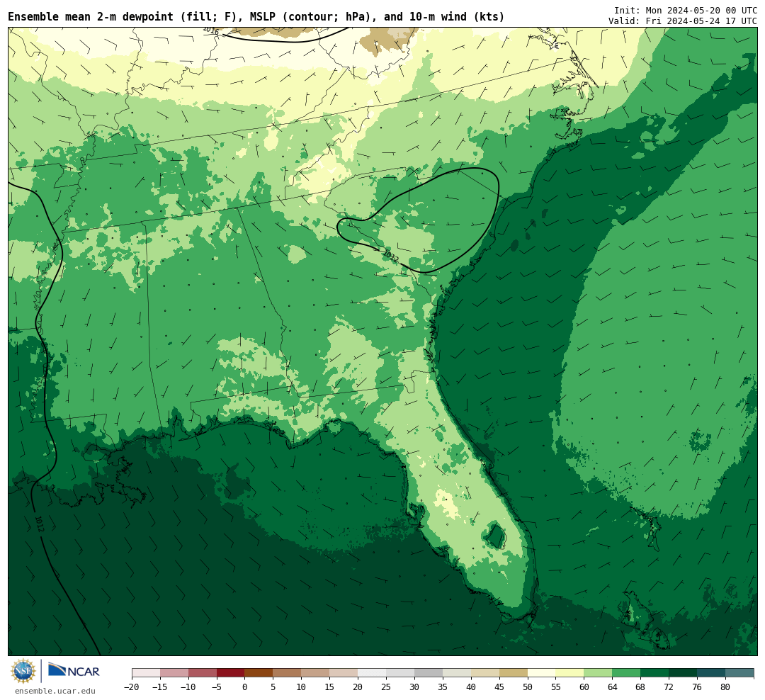Click the 1012 label on the closed Carolina contour
The width and height of the screenshot is (765, 700).
coord(391,255)
